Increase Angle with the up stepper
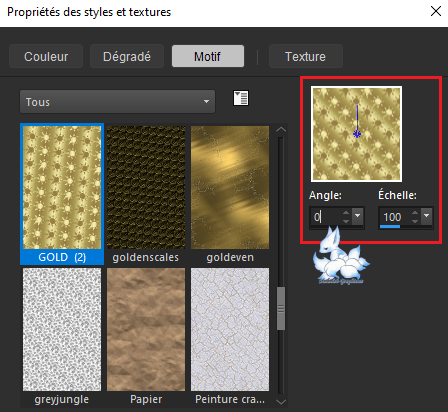The width and height of the screenshot is (448, 412). [346, 212]
